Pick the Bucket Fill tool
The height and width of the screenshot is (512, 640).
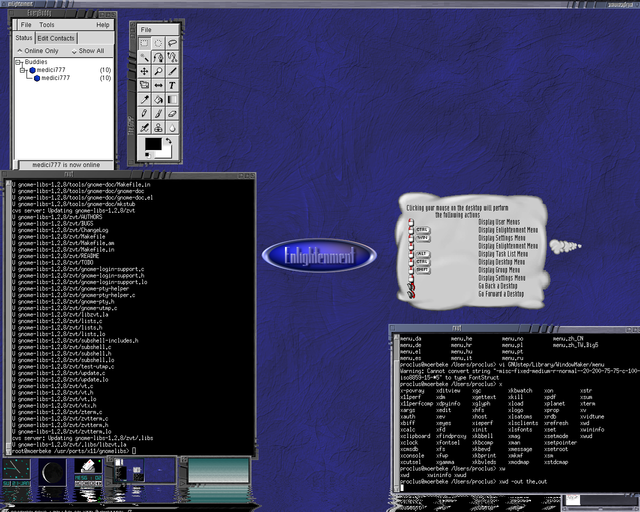[159, 100]
